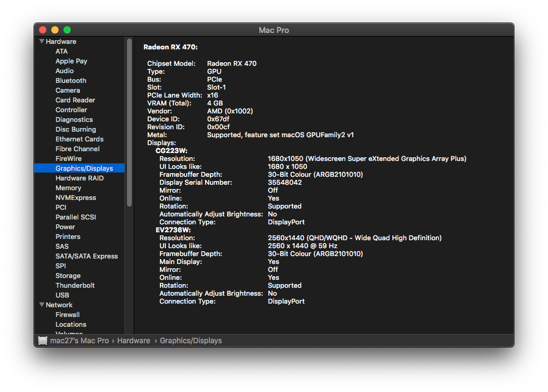Image resolution: width=548 pixels, height=392 pixels.
Task: Open the PCI section
Action: point(61,208)
